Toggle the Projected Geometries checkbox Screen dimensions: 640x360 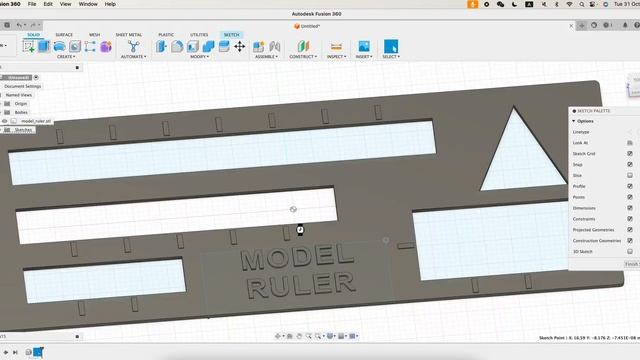click(630, 230)
